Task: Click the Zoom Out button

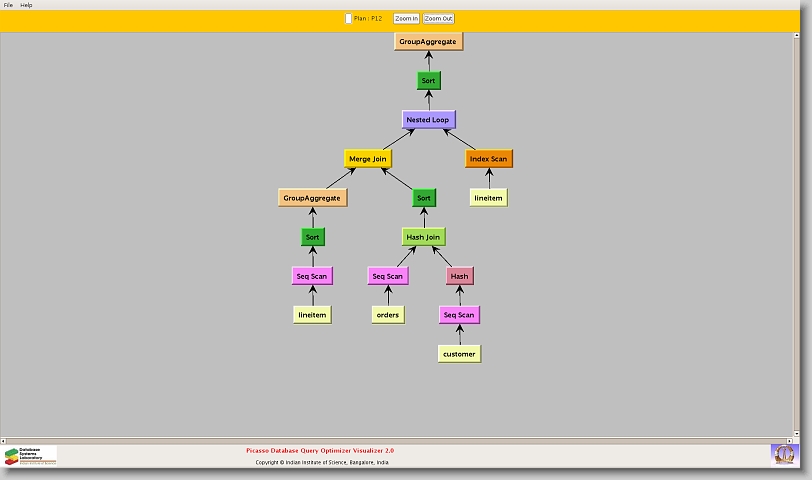Action: [438, 18]
